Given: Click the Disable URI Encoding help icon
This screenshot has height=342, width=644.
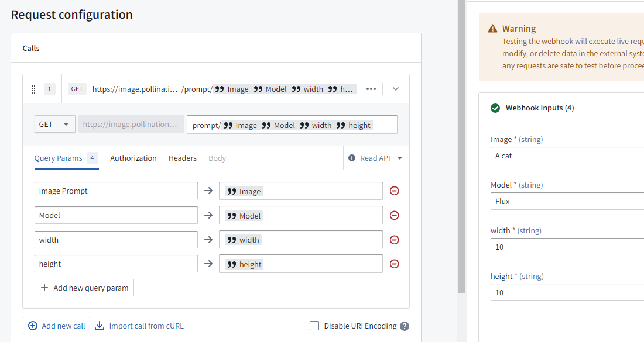Looking at the screenshot, I should click(x=404, y=326).
